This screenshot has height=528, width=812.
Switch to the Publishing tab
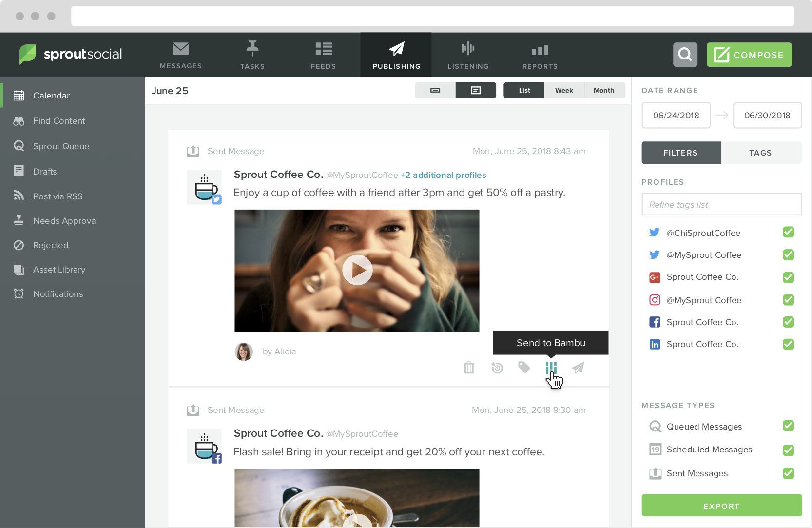coord(396,55)
